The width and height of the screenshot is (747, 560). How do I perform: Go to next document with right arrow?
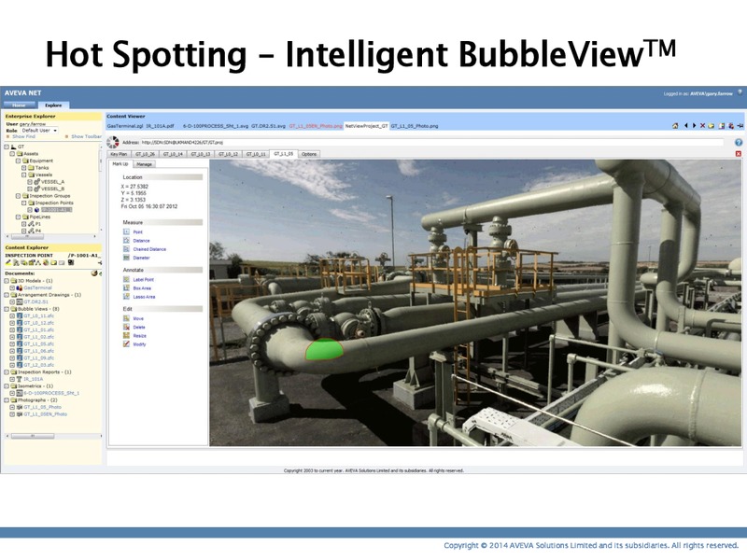pos(694,126)
